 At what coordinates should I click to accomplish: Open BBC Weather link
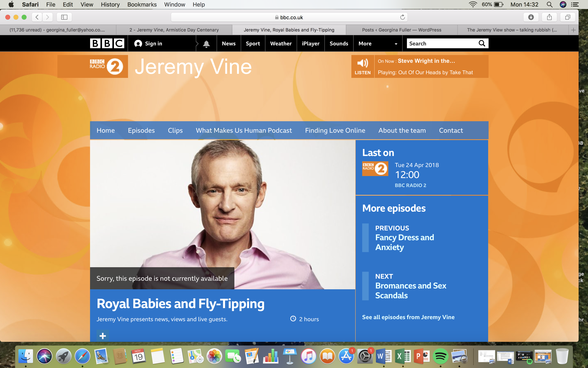281,44
